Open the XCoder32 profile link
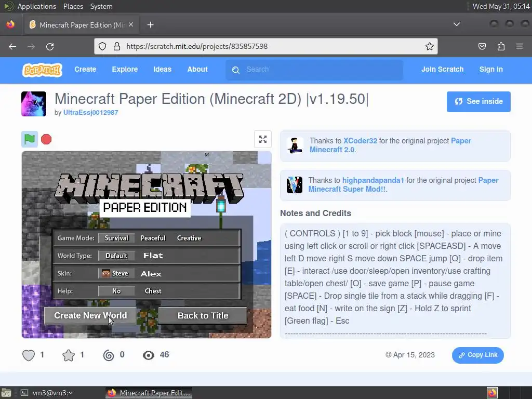This screenshot has width=532, height=399. tap(360, 141)
